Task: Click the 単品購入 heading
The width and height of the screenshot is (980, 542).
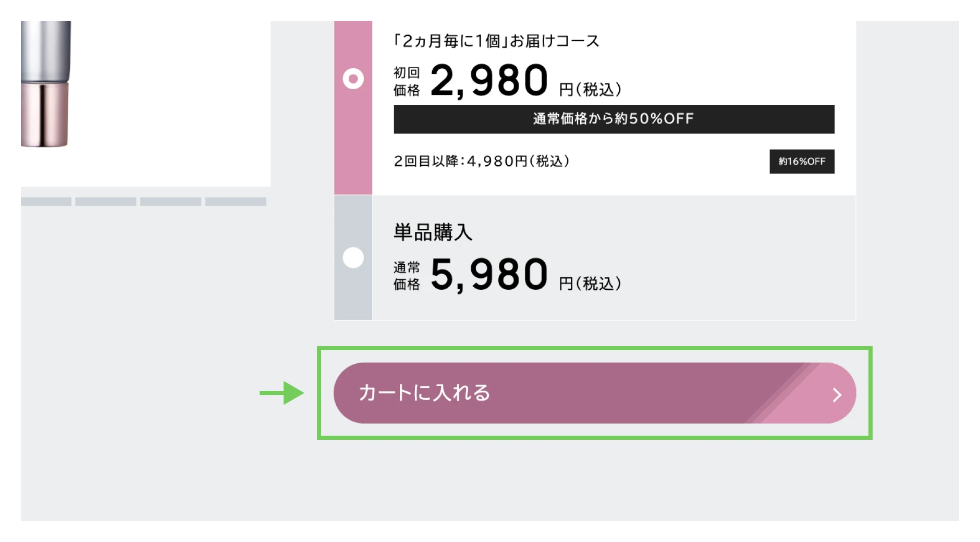Action: [433, 232]
